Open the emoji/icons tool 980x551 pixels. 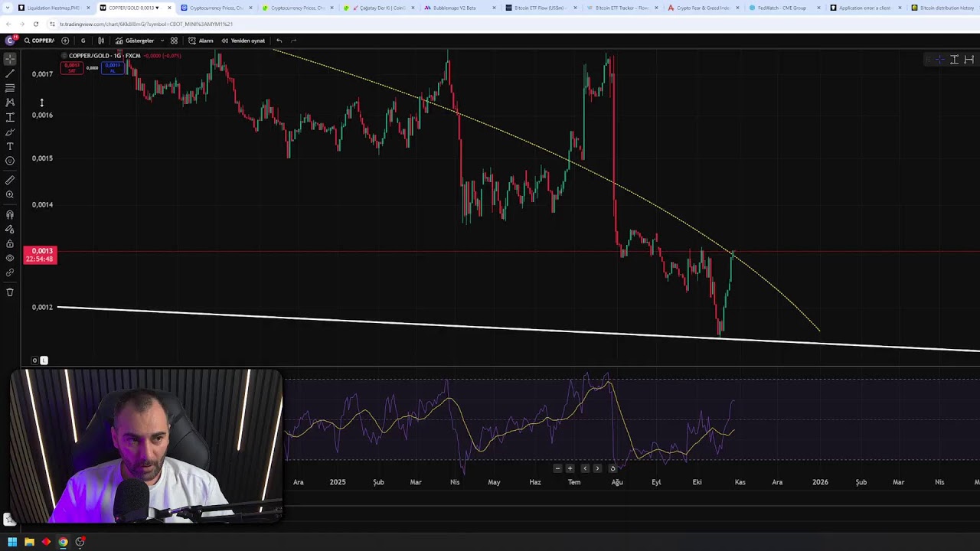[x=10, y=161]
